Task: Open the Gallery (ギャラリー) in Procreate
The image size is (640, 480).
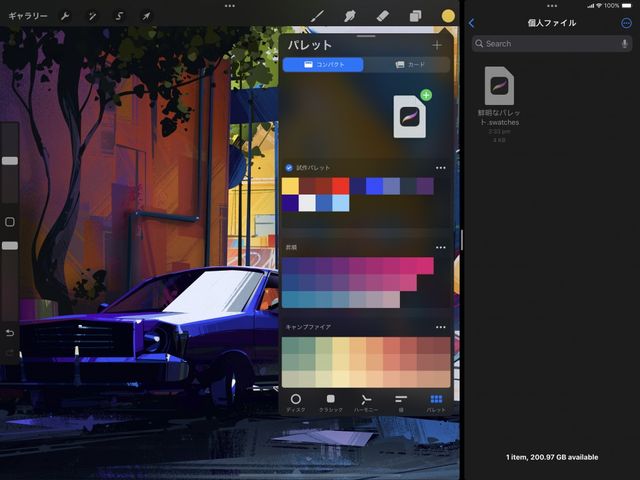Action: point(28,16)
